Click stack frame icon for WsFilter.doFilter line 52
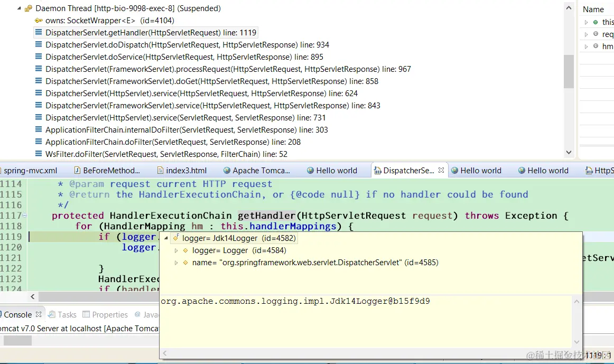The image size is (614, 364). click(x=39, y=154)
